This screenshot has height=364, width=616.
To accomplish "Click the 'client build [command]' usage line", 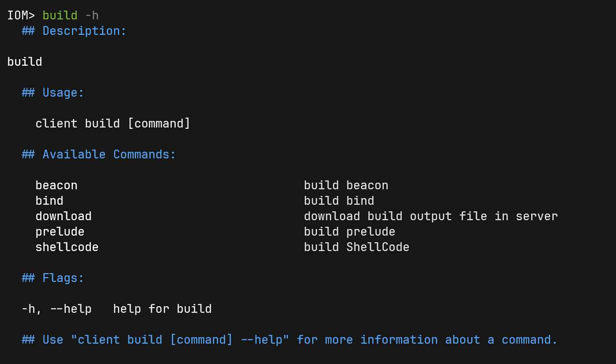I will click(x=113, y=124).
